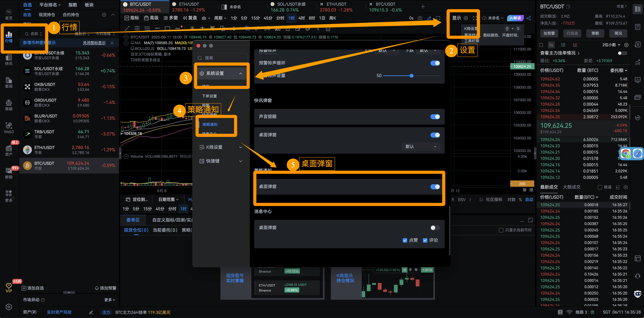Click the 加预警 button

click(549, 33)
